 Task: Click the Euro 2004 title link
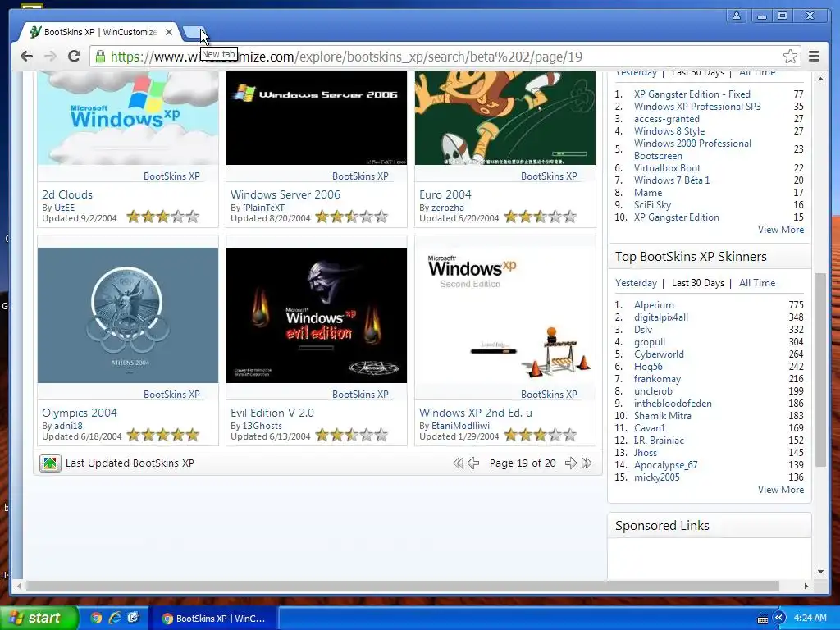(445, 195)
